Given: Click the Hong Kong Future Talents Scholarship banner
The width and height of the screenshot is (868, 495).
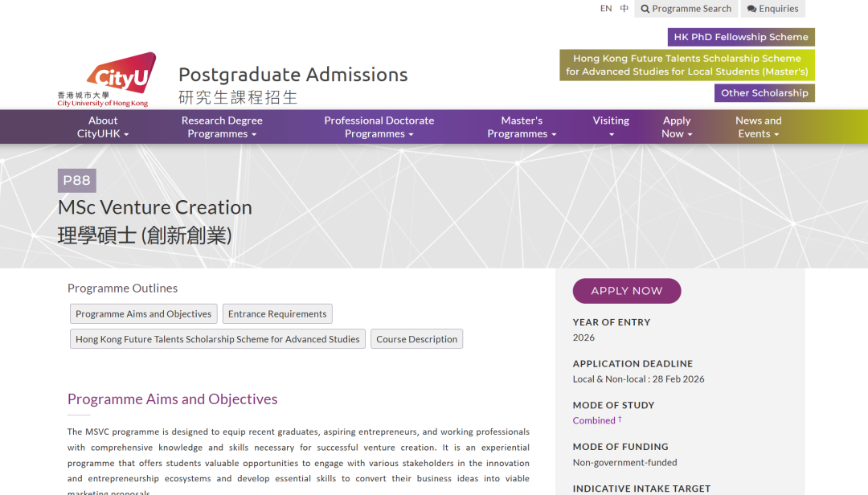Looking at the screenshot, I should click(x=686, y=65).
